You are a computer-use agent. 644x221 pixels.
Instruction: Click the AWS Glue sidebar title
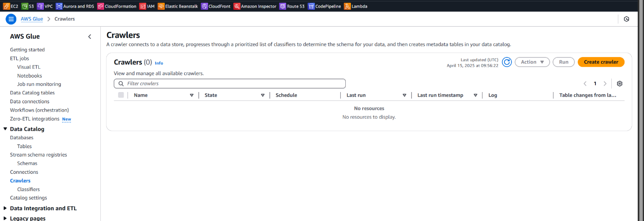click(25, 36)
